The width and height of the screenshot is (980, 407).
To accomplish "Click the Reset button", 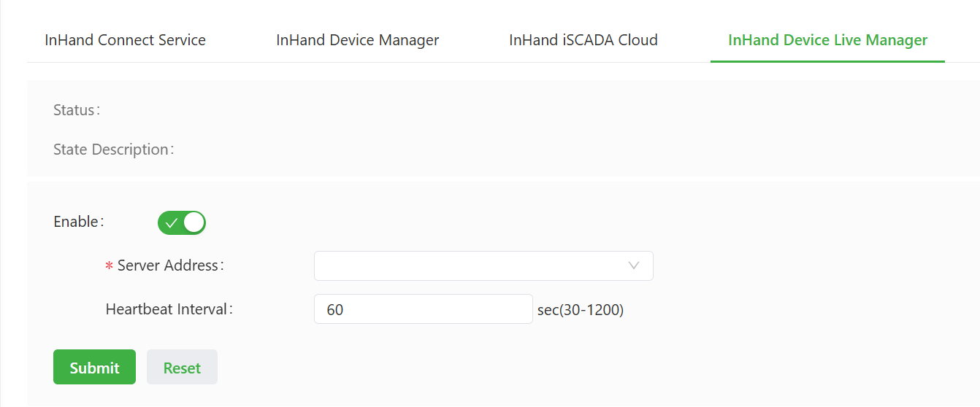I will [182, 368].
